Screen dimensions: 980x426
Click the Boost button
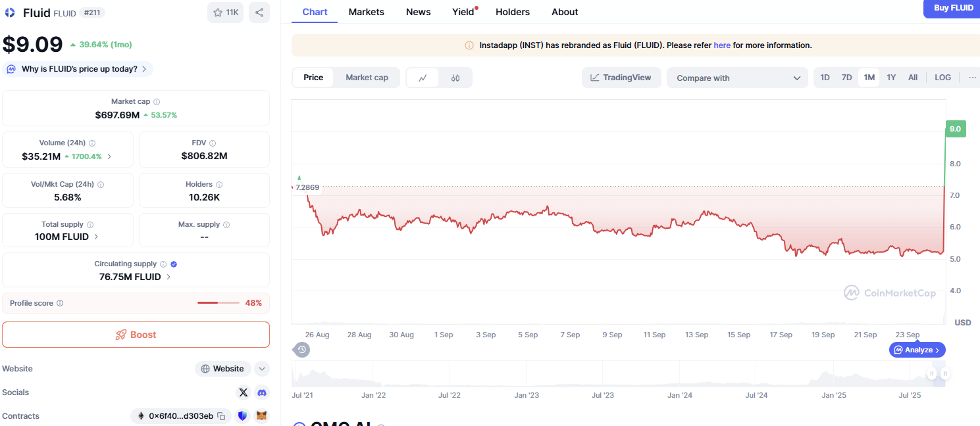coord(136,335)
